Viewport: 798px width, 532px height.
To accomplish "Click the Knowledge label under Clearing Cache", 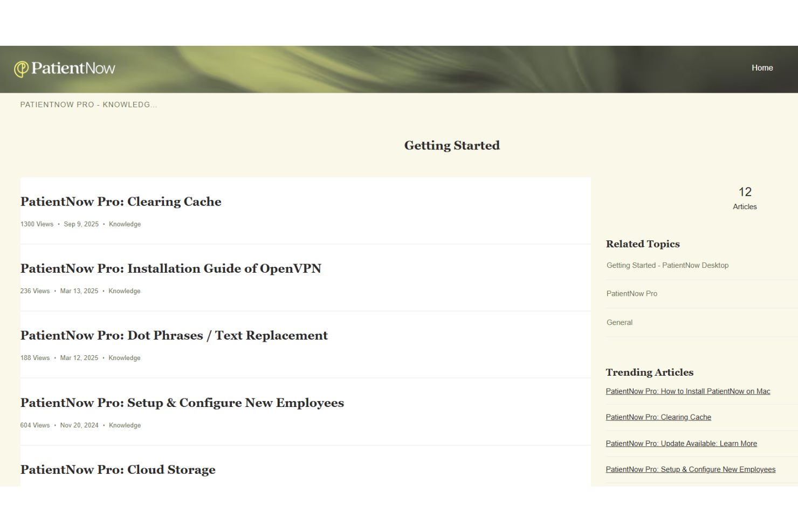I will point(125,224).
